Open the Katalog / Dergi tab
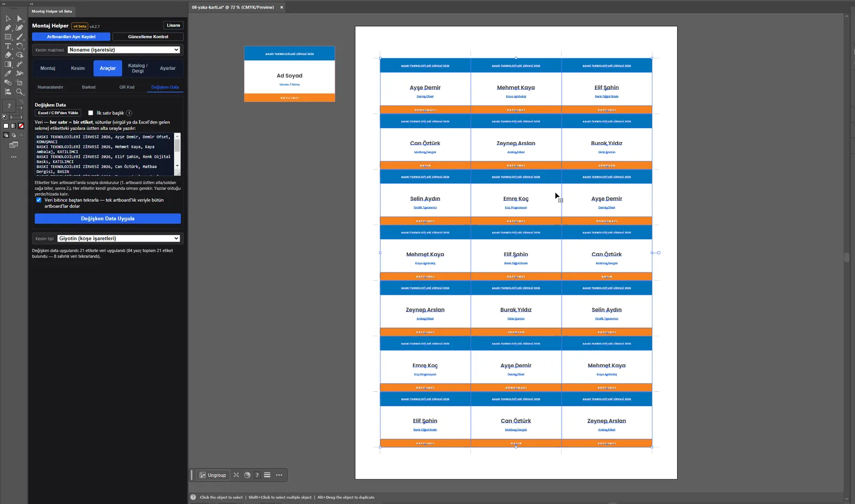The width and height of the screenshot is (855, 504). [138, 68]
